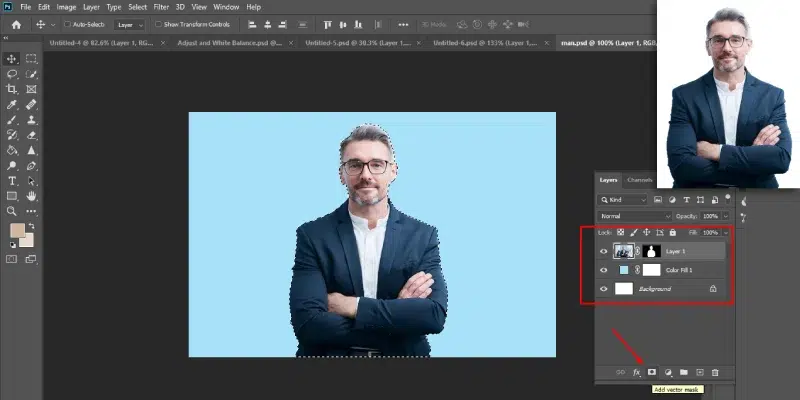The image size is (800, 400).
Task: Select the History Brush tool
Action: (12, 135)
